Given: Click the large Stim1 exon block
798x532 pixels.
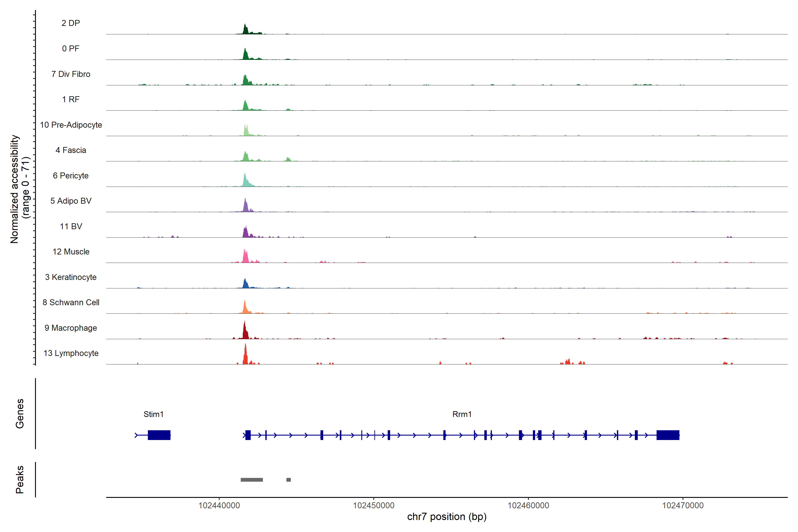Looking at the screenshot, I should point(159,435).
